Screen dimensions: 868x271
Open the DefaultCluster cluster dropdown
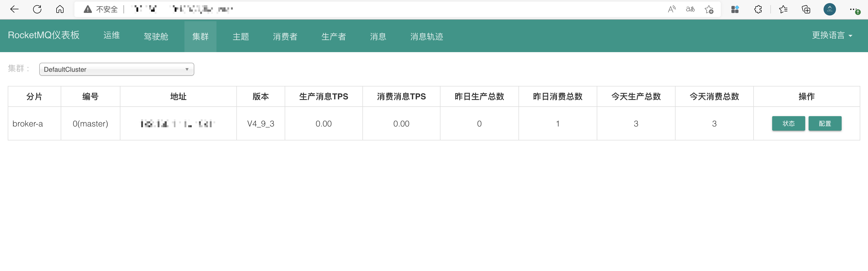pyautogui.click(x=116, y=69)
